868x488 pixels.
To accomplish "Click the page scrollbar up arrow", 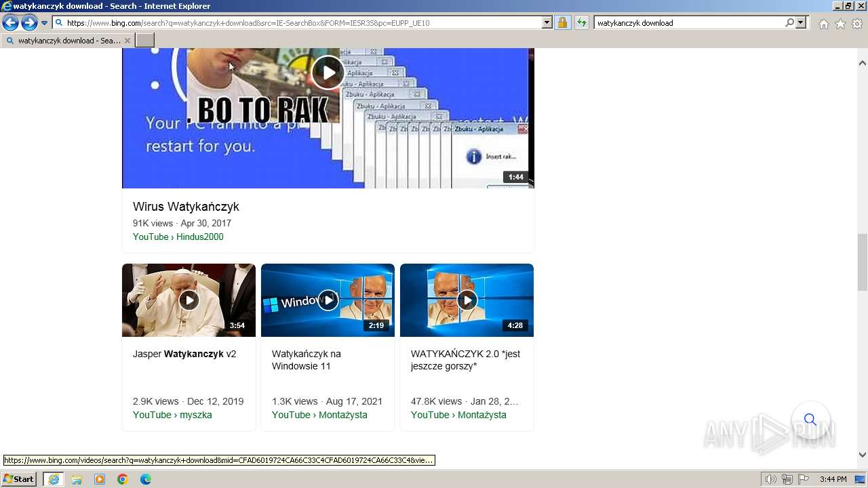I will 863,63.
